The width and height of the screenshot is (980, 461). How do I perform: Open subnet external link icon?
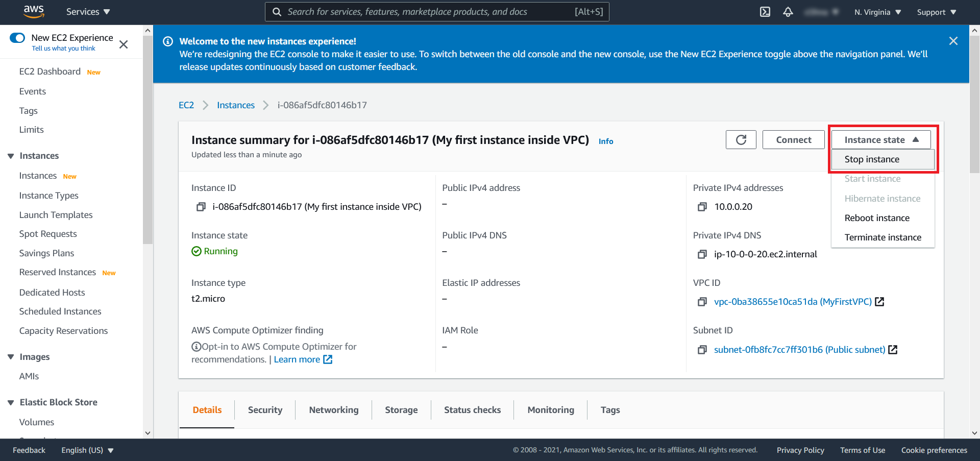pyautogui.click(x=893, y=350)
